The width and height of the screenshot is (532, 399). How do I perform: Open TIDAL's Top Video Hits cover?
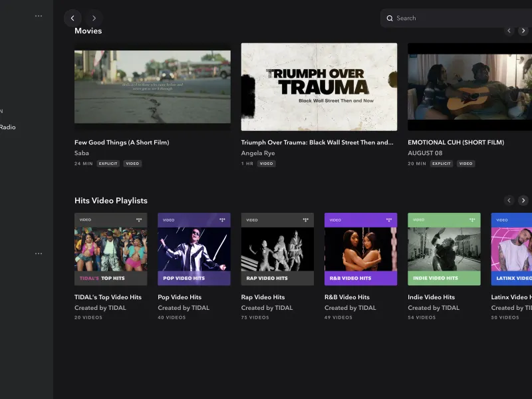(x=111, y=249)
